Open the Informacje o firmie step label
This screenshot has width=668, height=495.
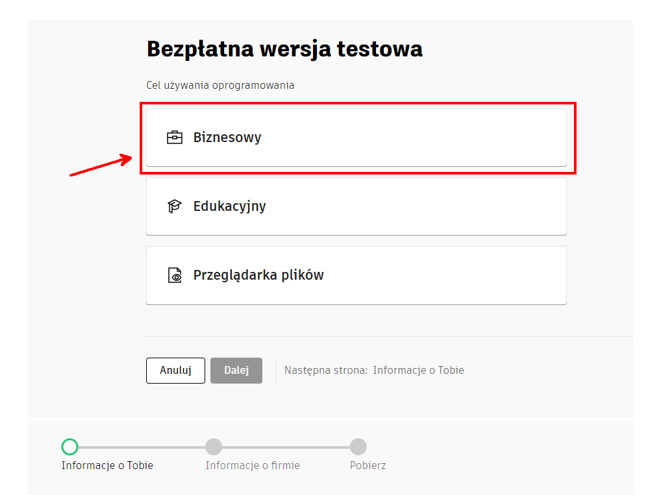point(252,465)
